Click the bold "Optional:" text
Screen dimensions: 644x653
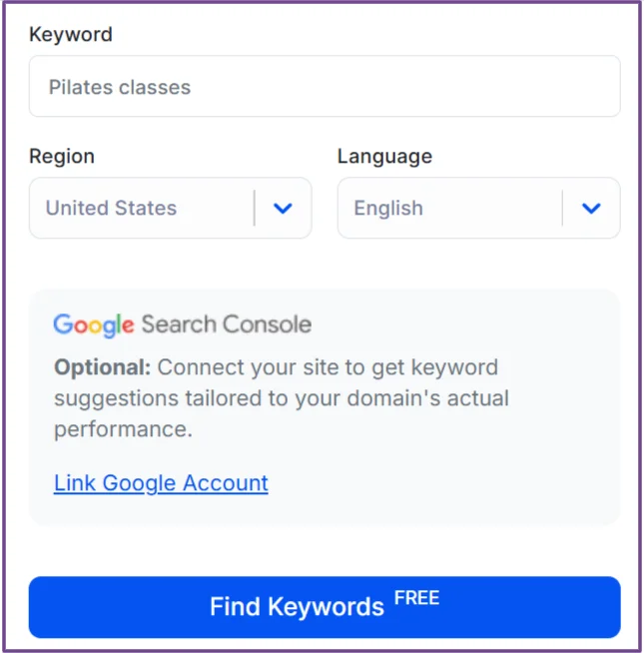[x=102, y=366]
